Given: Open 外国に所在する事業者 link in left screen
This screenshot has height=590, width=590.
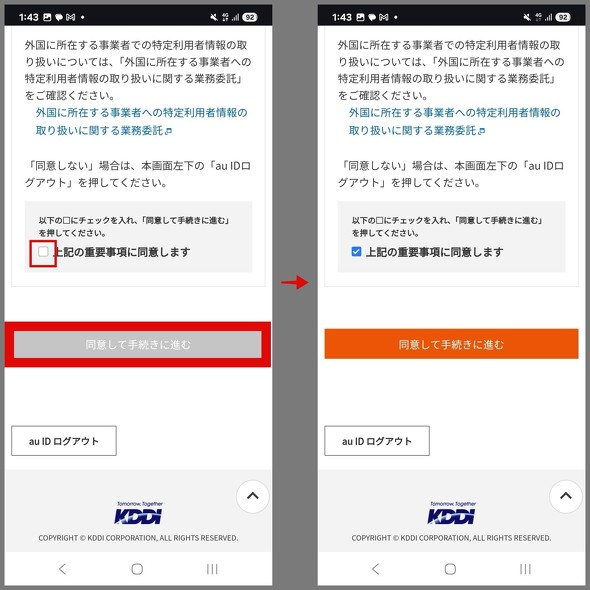Looking at the screenshot, I should 141,122.
